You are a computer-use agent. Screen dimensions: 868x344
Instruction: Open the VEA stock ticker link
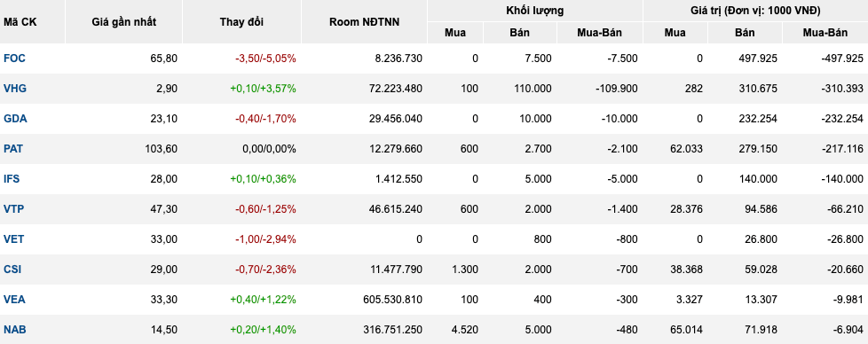pyautogui.click(x=14, y=300)
